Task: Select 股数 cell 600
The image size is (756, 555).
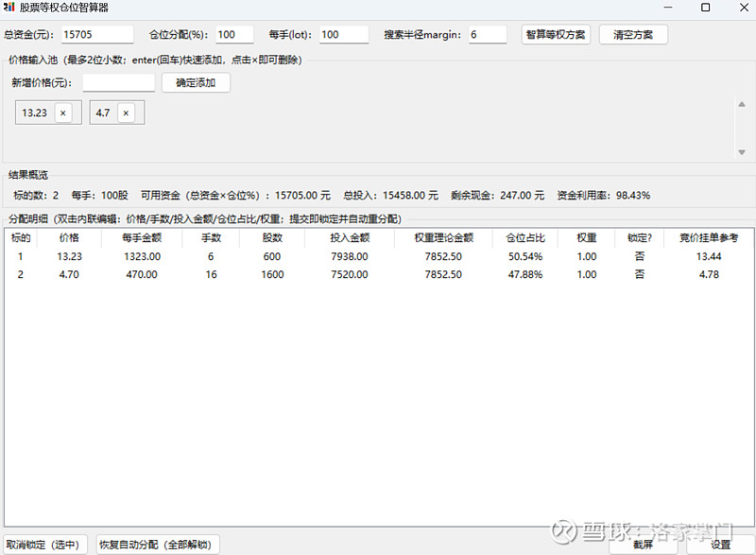Action: (x=272, y=256)
